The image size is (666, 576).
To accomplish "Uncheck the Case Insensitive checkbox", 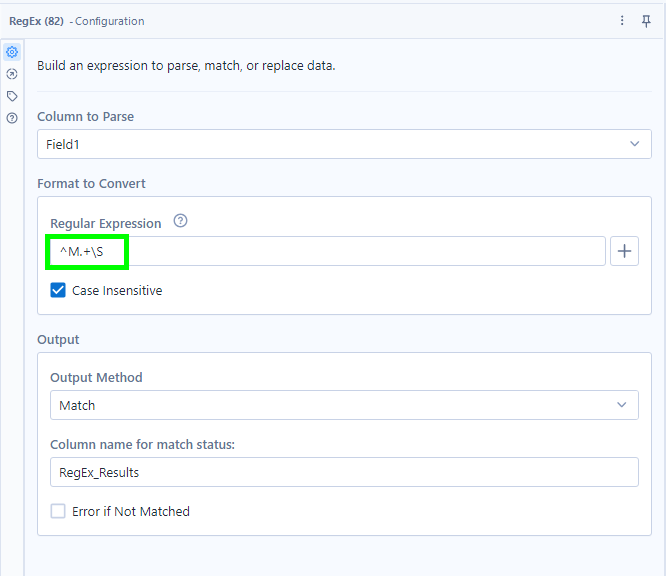I will 58,291.
